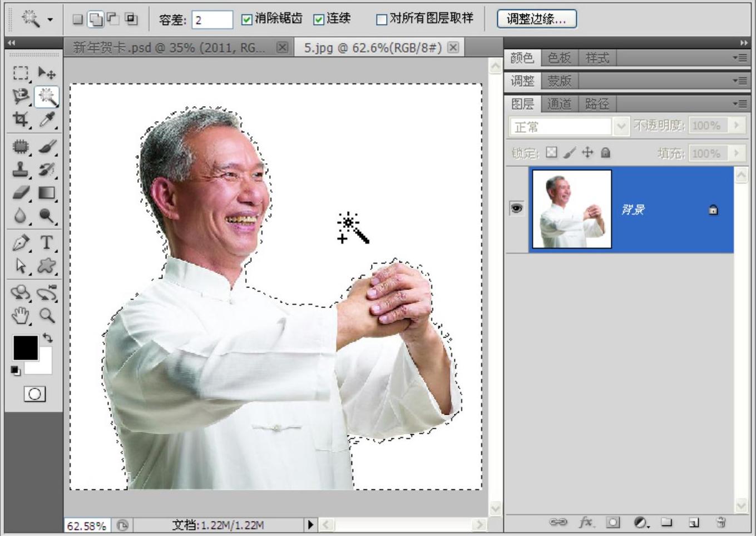Click the black foreground color swatch

[25, 348]
